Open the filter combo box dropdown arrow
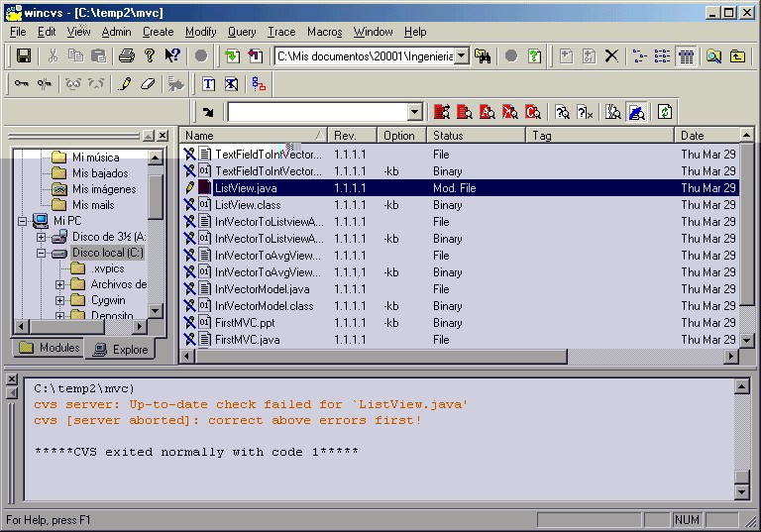761x532 pixels. (x=414, y=112)
